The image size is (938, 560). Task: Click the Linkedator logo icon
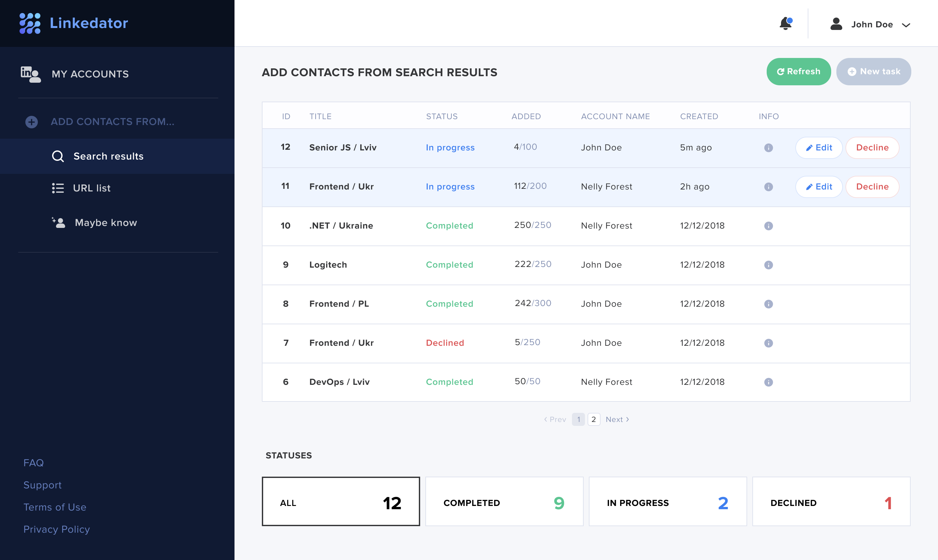(x=30, y=23)
